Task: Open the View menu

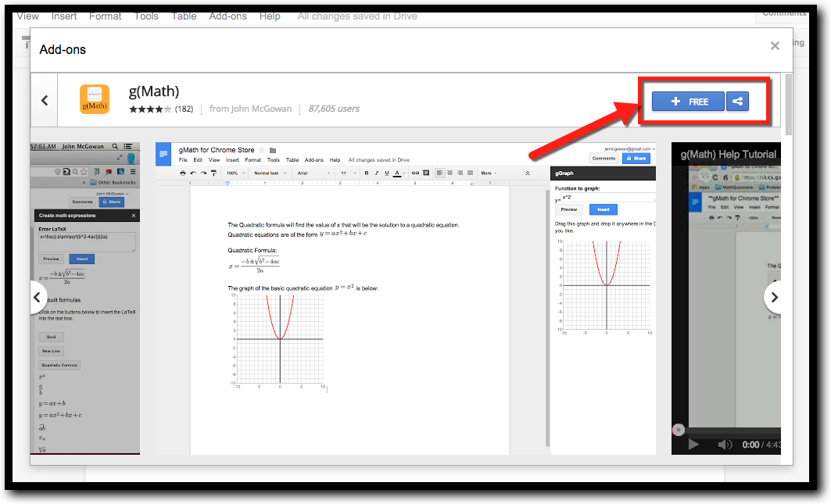Action: [27, 16]
